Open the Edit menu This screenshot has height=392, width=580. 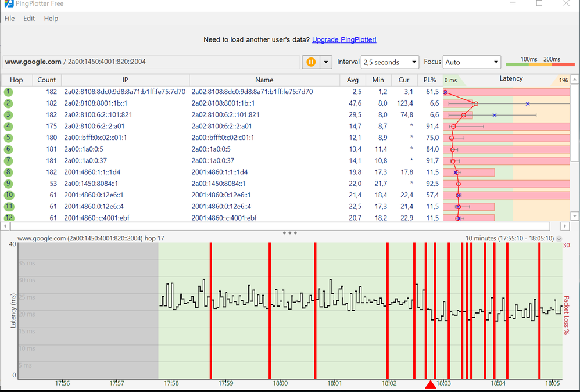(x=29, y=19)
